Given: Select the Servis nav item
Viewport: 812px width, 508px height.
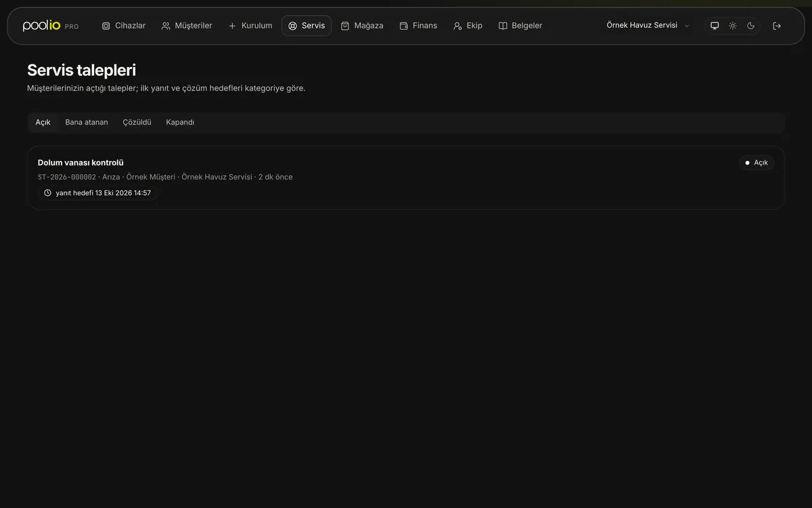Looking at the screenshot, I should 307,26.
